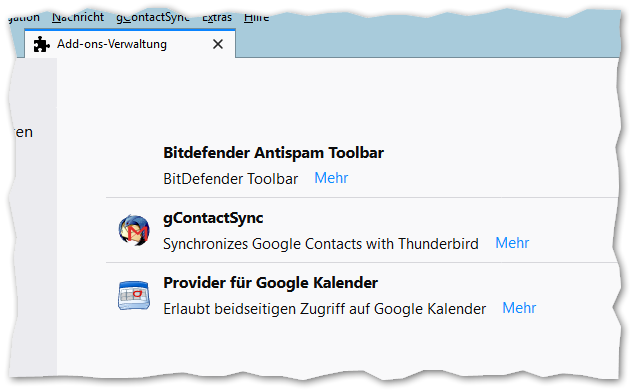Select the sidebar category ending in 'en'
This screenshot has height=392, width=634.
coord(24,132)
